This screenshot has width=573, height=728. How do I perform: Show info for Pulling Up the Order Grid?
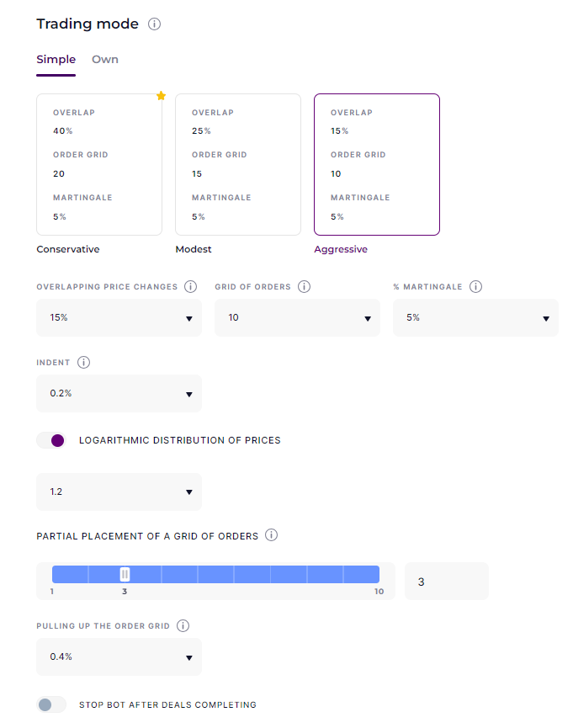click(183, 625)
